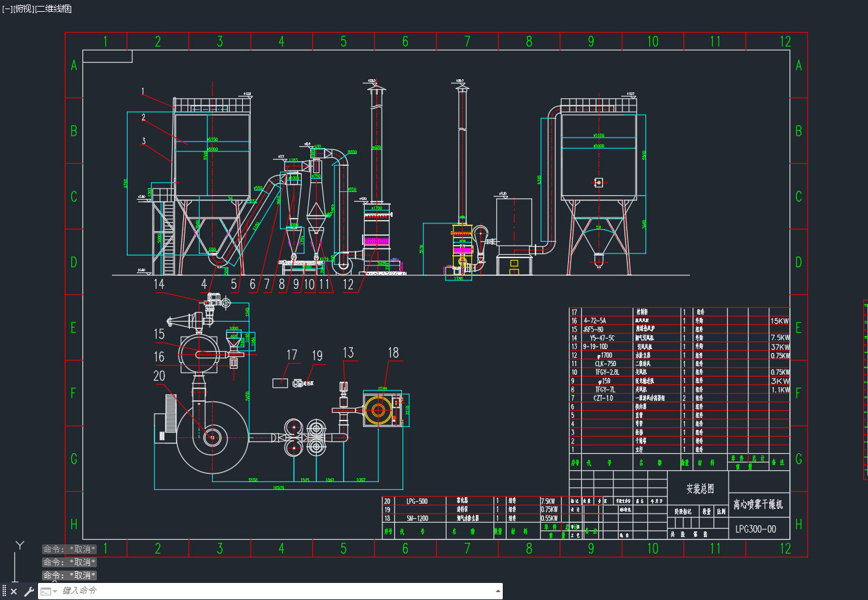Viewport: 868px width, 600px height.
Task: Select lower table cell LPG-500
Action: click(x=417, y=501)
